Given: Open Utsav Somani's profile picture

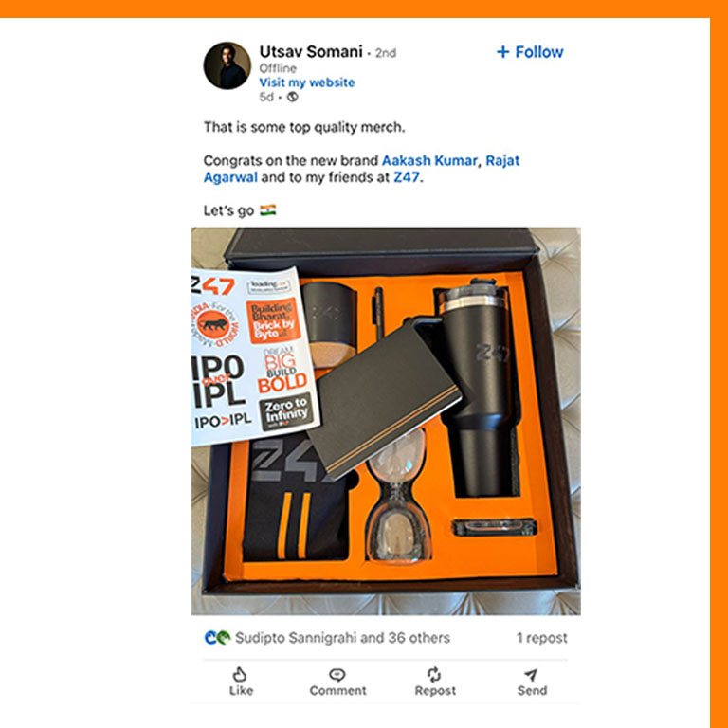Looking at the screenshot, I should click(227, 65).
